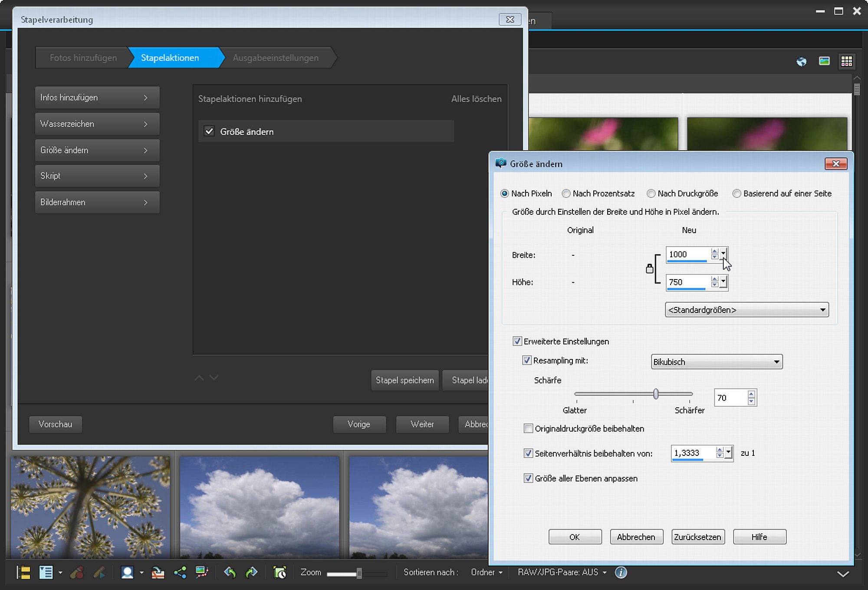The image size is (868, 590).
Task: Expand the Wasserzeichen action entry
Action: (97, 124)
